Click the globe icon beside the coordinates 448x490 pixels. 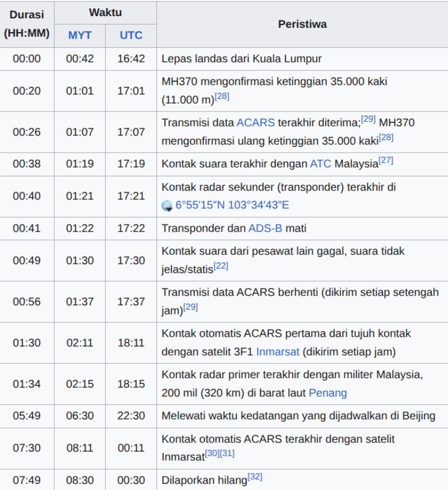pyautogui.click(x=167, y=206)
